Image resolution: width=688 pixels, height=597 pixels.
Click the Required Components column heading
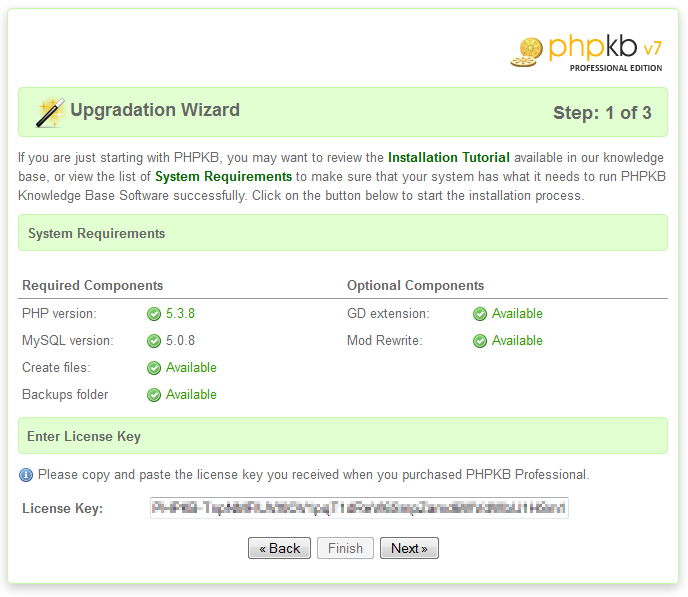93,285
